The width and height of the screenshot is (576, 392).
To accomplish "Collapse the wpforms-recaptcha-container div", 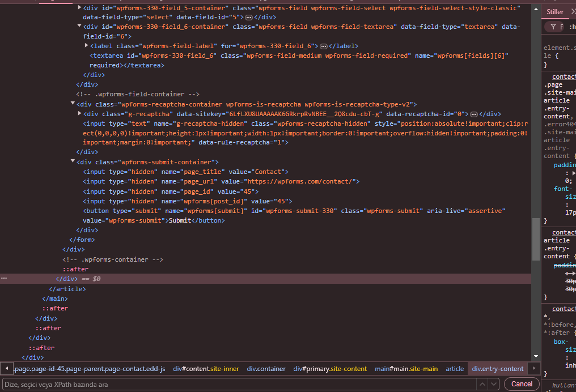I will pos(73,103).
